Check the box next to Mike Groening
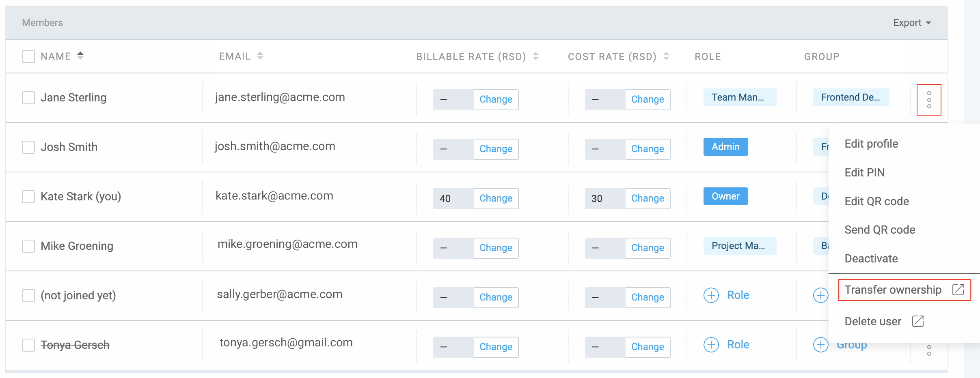Image resolution: width=980 pixels, height=378 pixels. (28, 246)
